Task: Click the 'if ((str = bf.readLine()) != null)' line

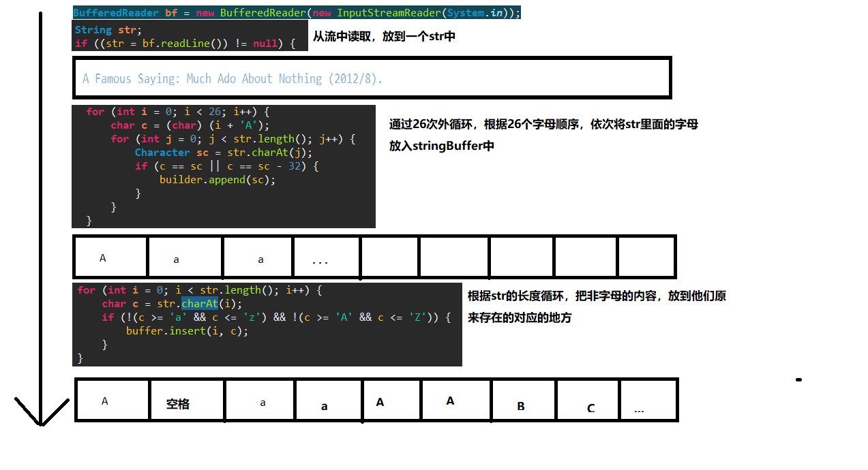Action: (185, 44)
